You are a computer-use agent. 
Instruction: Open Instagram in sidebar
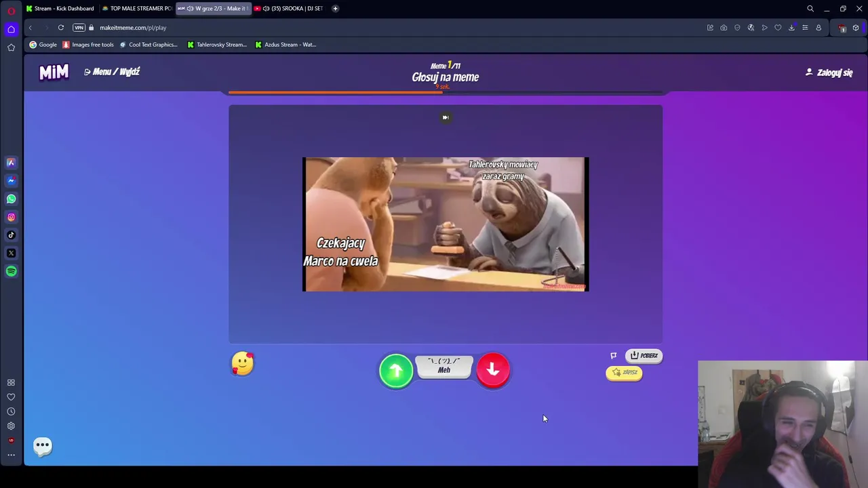(11, 217)
